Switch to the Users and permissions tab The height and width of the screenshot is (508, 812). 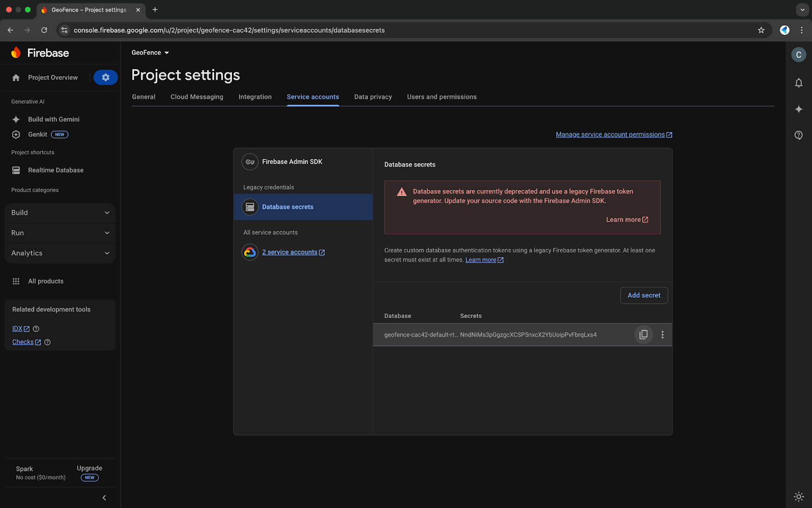point(442,97)
